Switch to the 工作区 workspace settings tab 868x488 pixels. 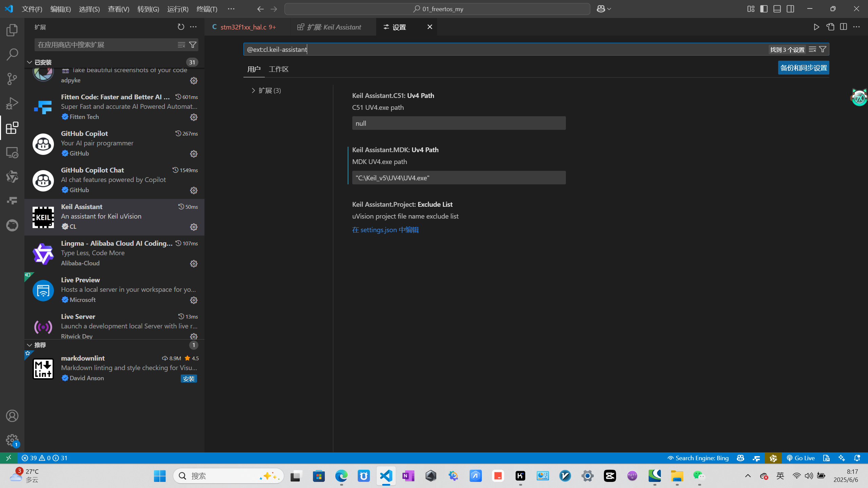(x=278, y=69)
